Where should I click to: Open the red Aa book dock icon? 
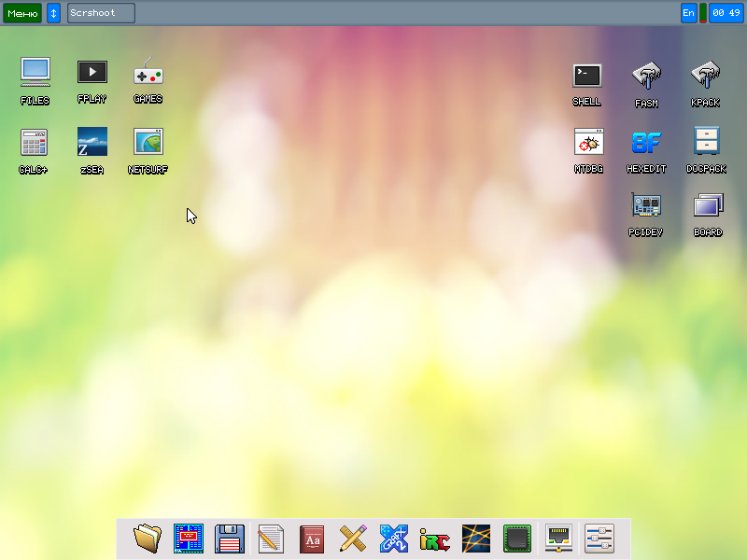312,539
